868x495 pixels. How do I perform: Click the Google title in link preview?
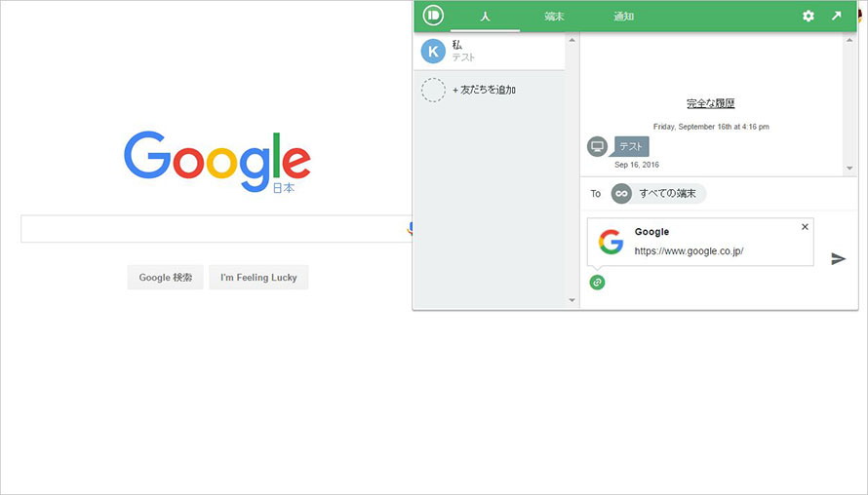pyautogui.click(x=651, y=232)
